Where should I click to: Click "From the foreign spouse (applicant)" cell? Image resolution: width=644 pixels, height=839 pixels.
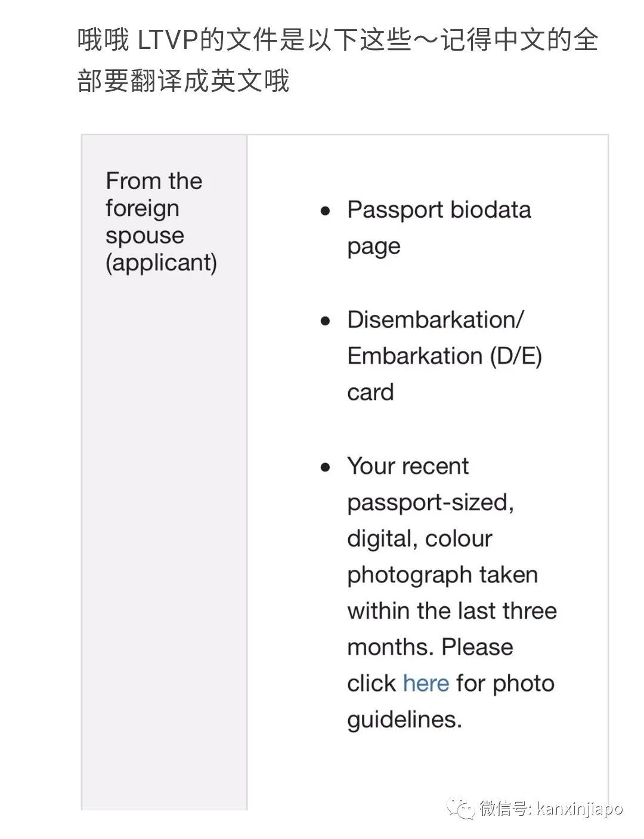point(161,221)
